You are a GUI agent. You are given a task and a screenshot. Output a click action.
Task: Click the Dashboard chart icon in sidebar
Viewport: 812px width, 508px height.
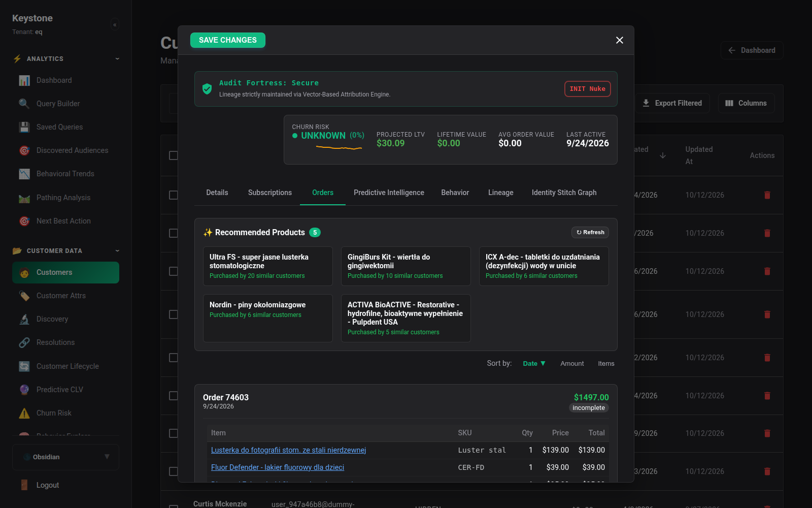click(24, 80)
